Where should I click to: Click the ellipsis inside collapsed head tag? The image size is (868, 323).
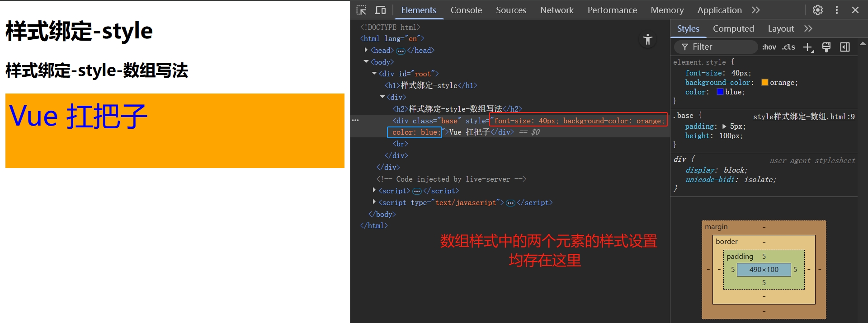401,51
